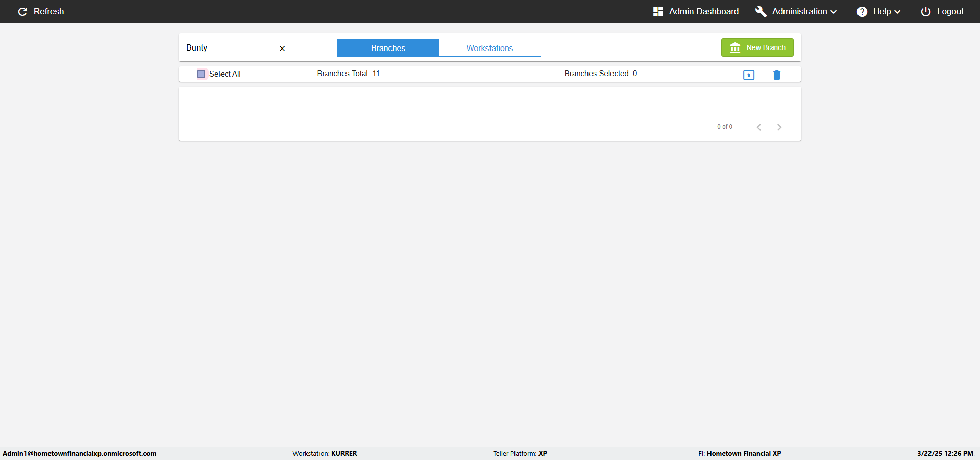Click the 3/22/25 12:26 PM timestamp

(x=945, y=453)
